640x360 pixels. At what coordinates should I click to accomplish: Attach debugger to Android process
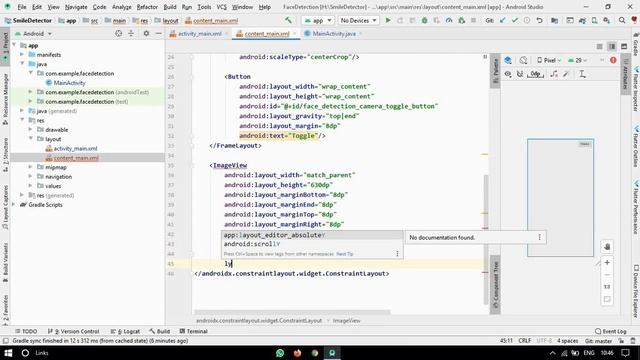462,20
